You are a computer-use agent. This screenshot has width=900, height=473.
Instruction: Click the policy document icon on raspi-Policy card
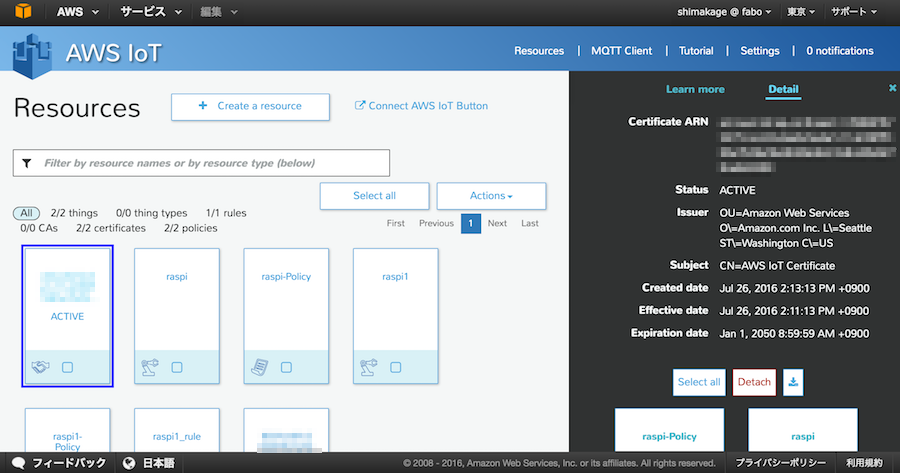(x=259, y=367)
